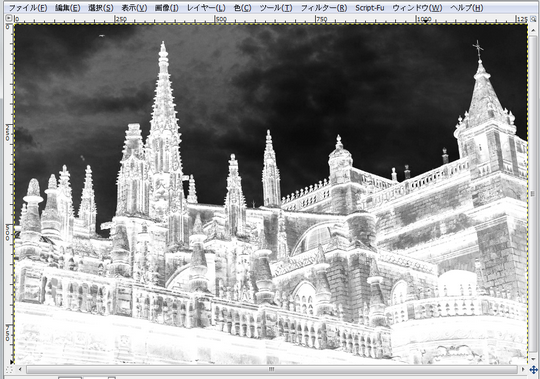This screenshot has height=379, width=540.
Task: Open the 画像(I) menu
Action: click(x=167, y=8)
